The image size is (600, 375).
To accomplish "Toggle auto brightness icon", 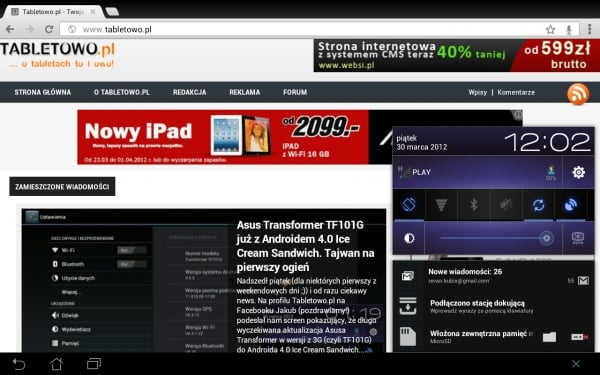I will (409, 238).
